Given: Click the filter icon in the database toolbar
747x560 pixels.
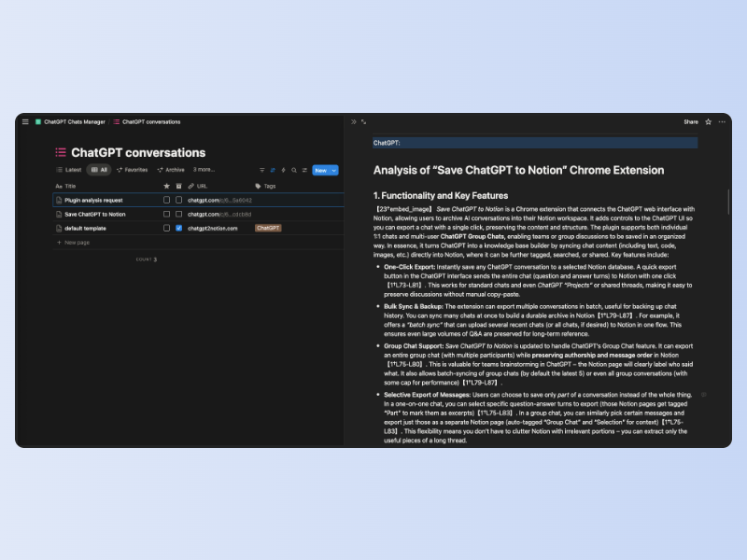Looking at the screenshot, I should pos(262,170).
